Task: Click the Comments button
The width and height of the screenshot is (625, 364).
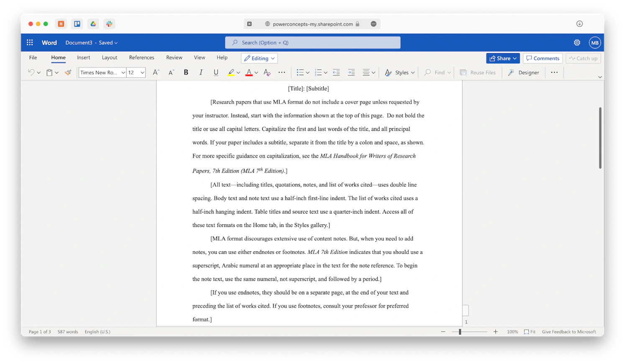Action: (543, 58)
